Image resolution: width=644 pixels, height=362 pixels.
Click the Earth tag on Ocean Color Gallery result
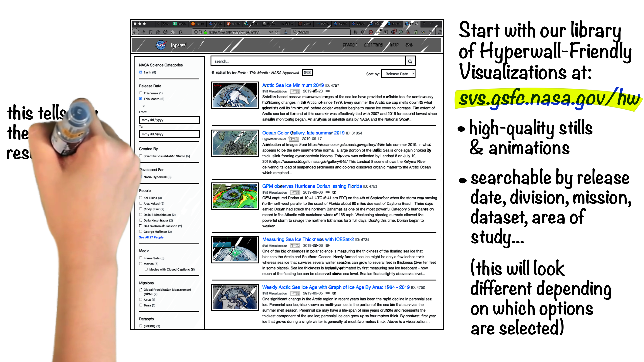[294, 139]
